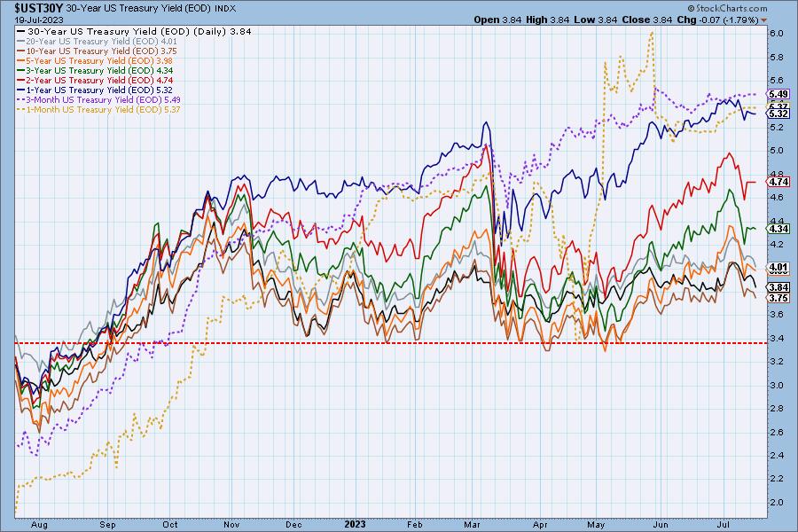Viewport: 798px width, 532px height.
Task: Click the May label on the time axis
Action: pos(596,525)
